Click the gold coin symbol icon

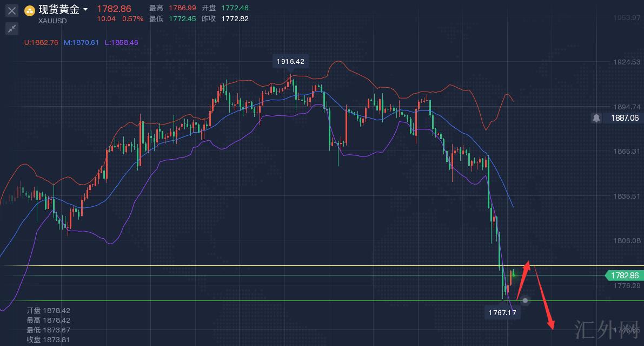[30, 10]
